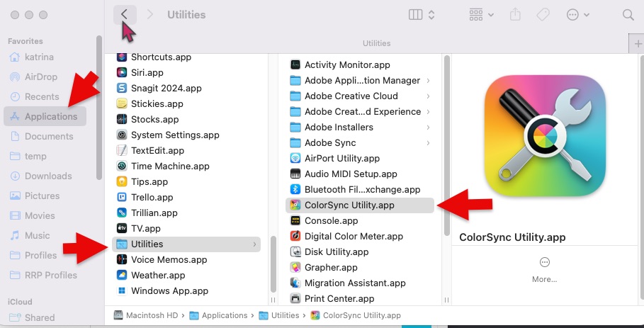Expand the Adobe Creative Cloud folder
This screenshot has height=328, width=644.
coord(429,96)
